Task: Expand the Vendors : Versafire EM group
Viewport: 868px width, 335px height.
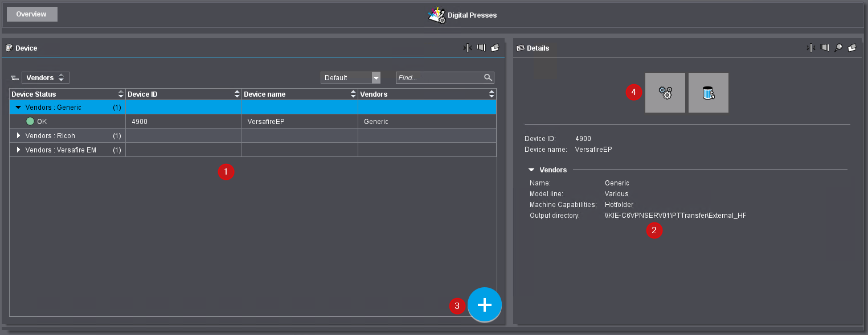Action: click(x=18, y=150)
